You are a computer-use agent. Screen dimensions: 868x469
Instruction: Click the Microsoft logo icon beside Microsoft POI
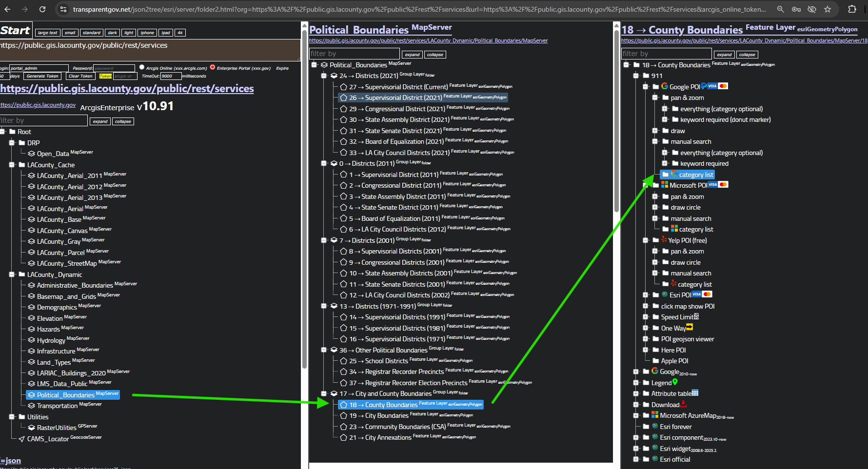[664, 185]
